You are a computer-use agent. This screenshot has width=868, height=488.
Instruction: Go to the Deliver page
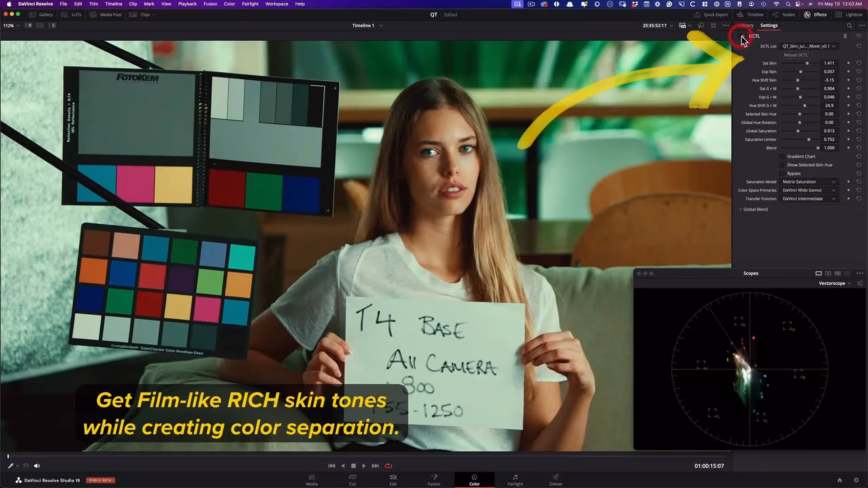coord(556,480)
